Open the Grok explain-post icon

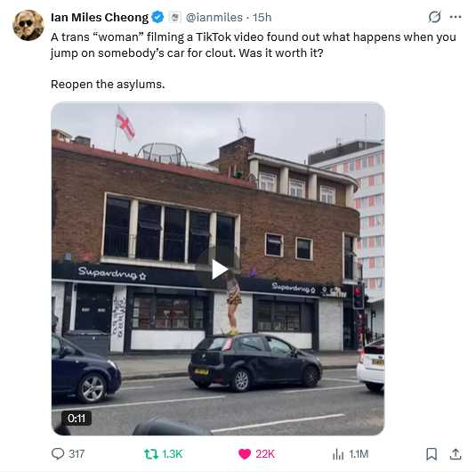[x=434, y=17]
